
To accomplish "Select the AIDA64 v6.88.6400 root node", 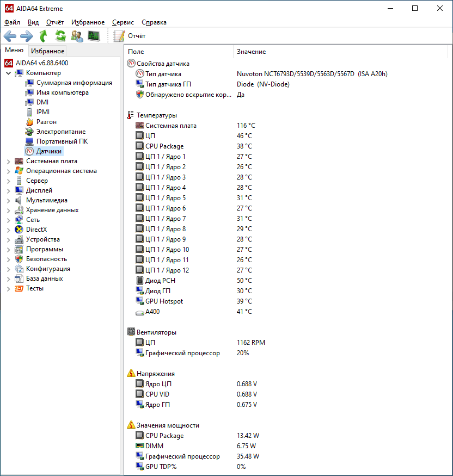I will (36, 63).
